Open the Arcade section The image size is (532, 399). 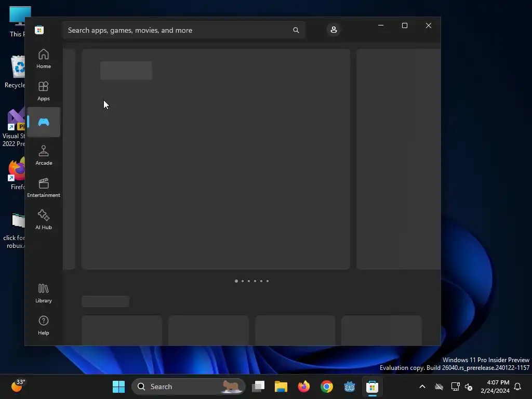pos(44,156)
